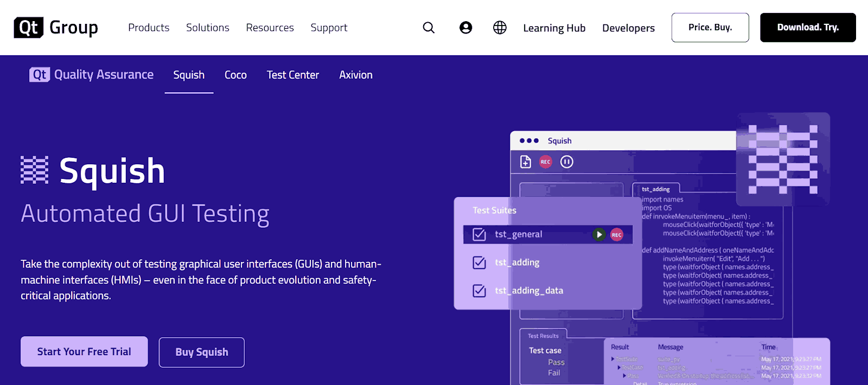This screenshot has width=868, height=385.
Task: Expand the Products menu
Action: pyautogui.click(x=149, y=28)
